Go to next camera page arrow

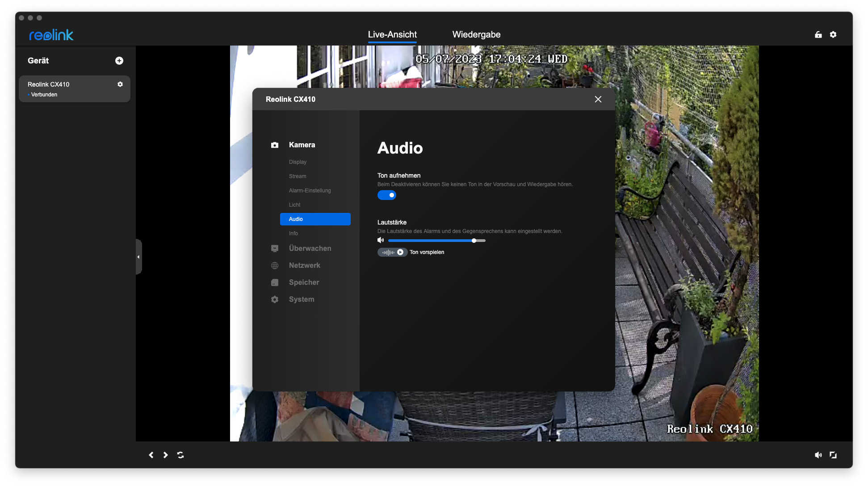point(166,455)
